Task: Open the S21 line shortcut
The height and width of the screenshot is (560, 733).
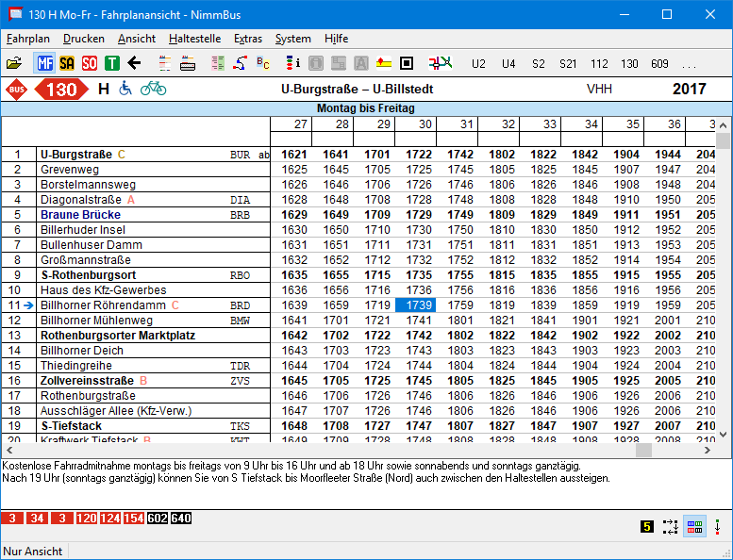Action: (x=567, y=63)
